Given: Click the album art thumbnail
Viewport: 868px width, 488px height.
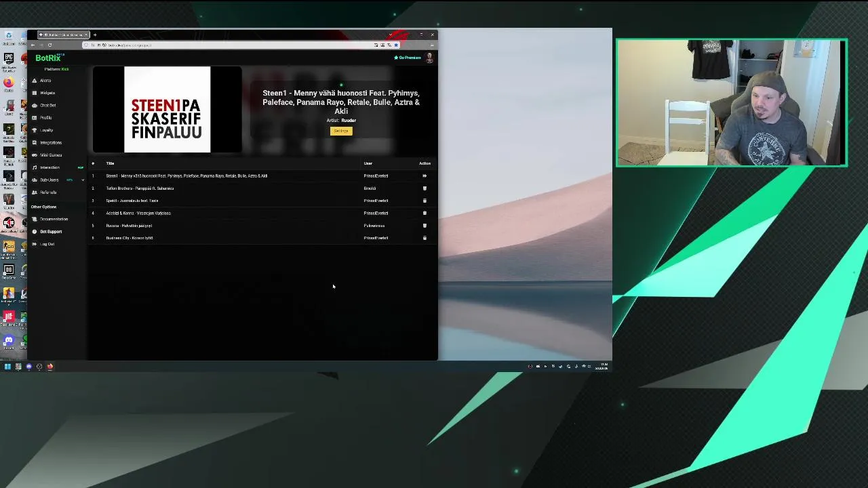Looking at the screenshot, I should coord(167,110).
